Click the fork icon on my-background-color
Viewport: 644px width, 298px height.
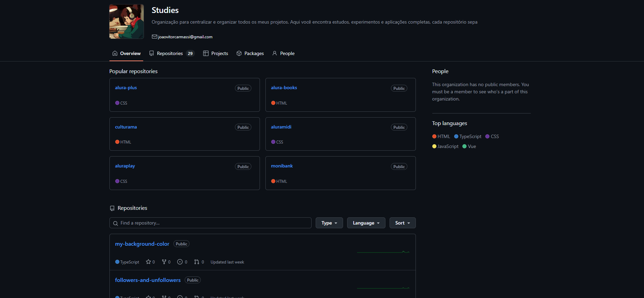coord(164,262)
